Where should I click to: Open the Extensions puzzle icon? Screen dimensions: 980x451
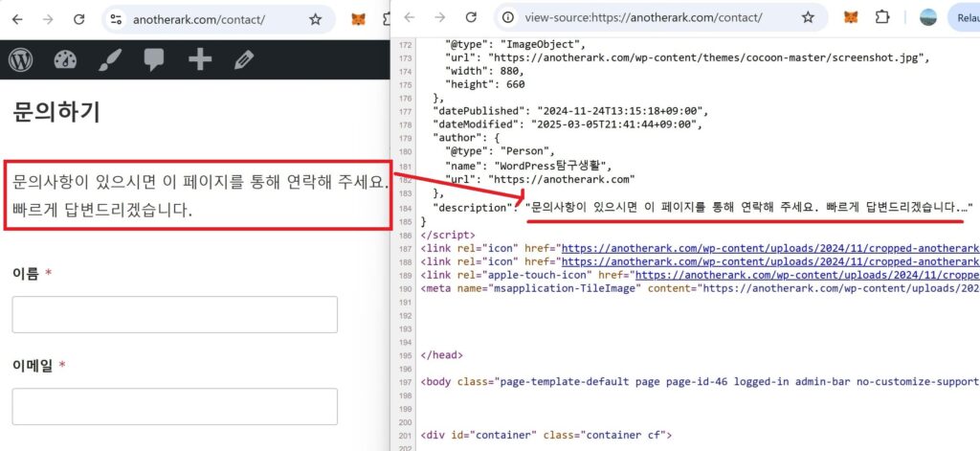pos(882,17)
